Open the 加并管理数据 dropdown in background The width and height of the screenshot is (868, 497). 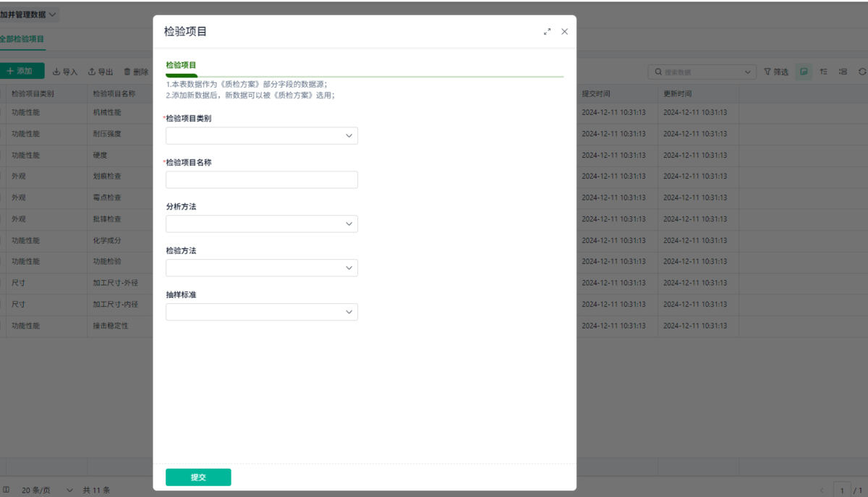(x=29, y=14)
